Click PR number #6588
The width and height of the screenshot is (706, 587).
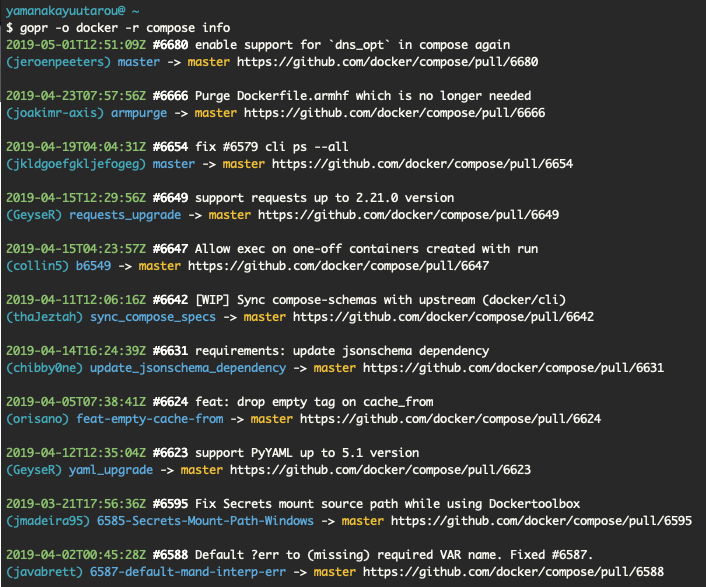click(x=170, y=555)
